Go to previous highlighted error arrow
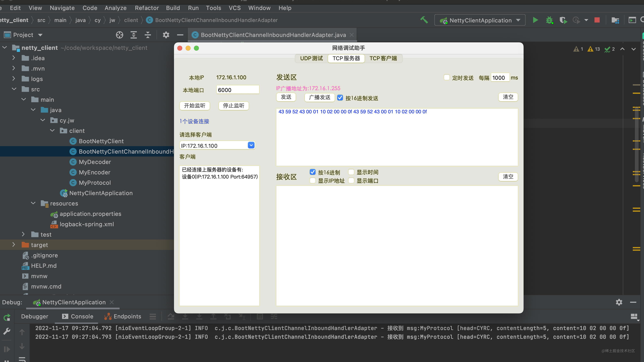The width and height of the screenshot is (644, 362). click(x=622, y=49)
